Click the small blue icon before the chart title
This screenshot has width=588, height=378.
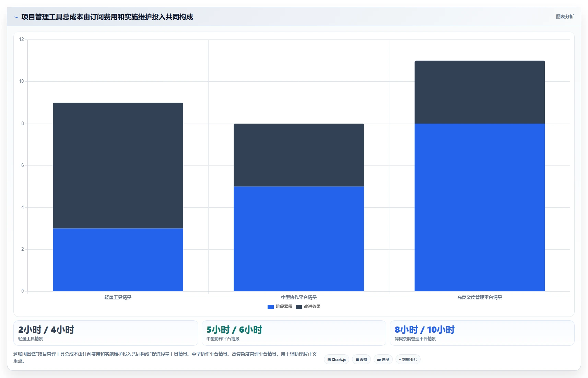(16, 17)
